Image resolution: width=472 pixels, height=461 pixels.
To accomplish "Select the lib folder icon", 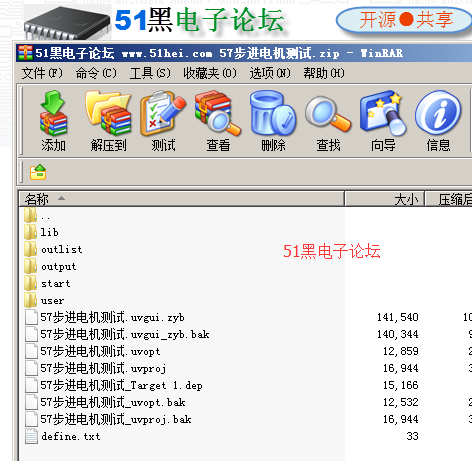I will coord(30,232).
